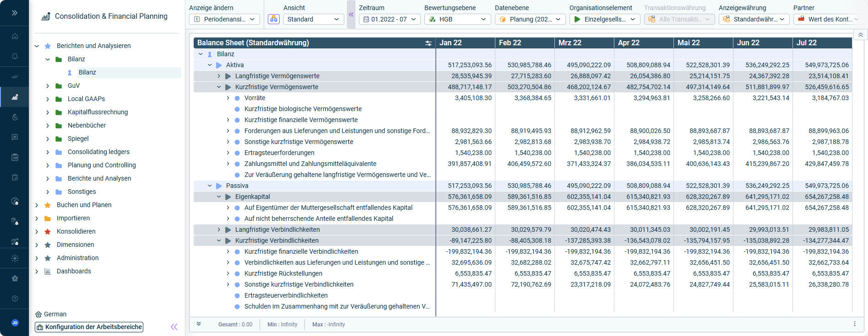
Task: Open the Home icon in the navigation rail
Action: (15, 36)
